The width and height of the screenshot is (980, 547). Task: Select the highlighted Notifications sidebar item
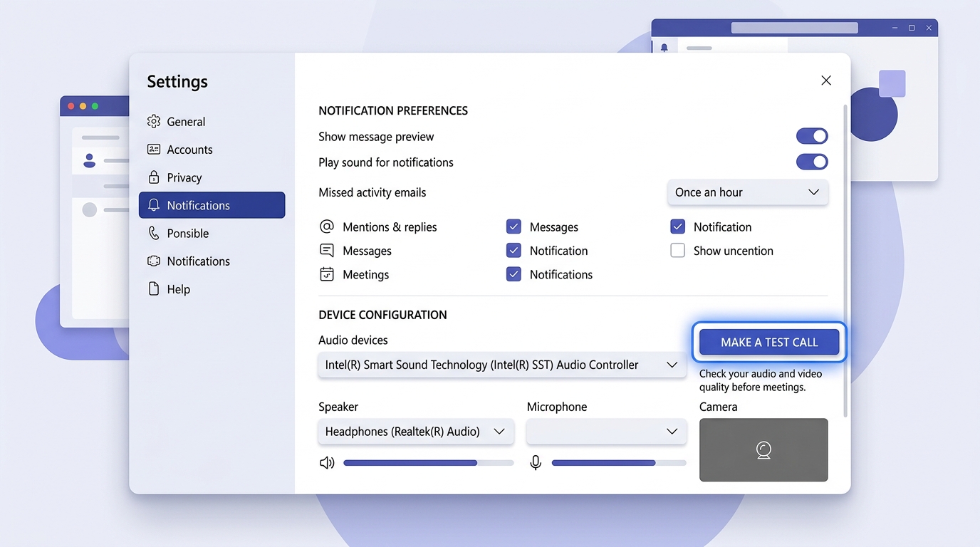coord(212,205)
